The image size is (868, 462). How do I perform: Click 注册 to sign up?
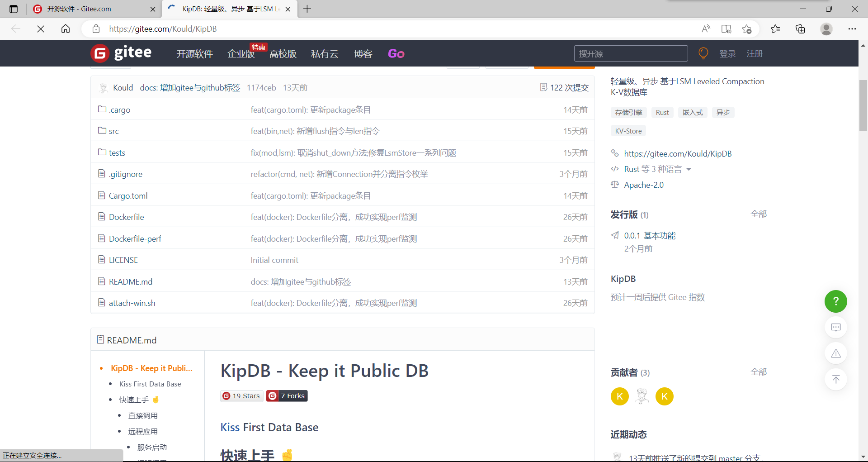point(755,54)
